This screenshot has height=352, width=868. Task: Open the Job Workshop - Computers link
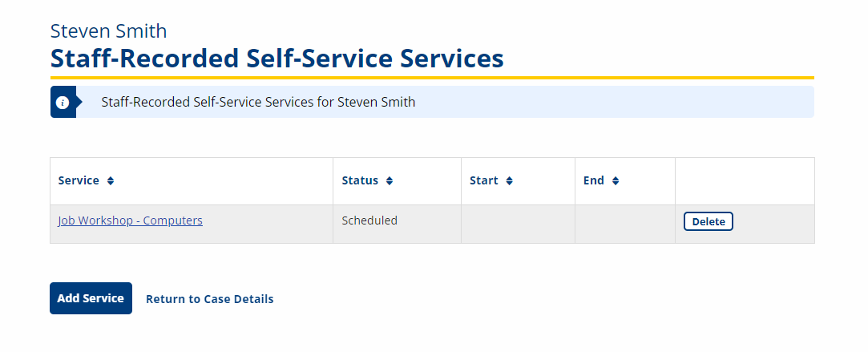click(130, 221)
